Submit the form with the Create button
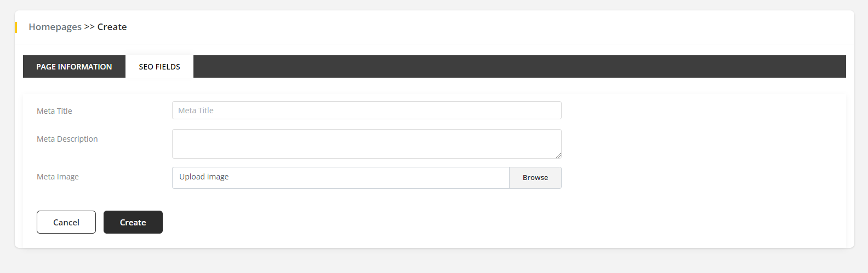The image size is (868, 273). click(x=133, y=222)
